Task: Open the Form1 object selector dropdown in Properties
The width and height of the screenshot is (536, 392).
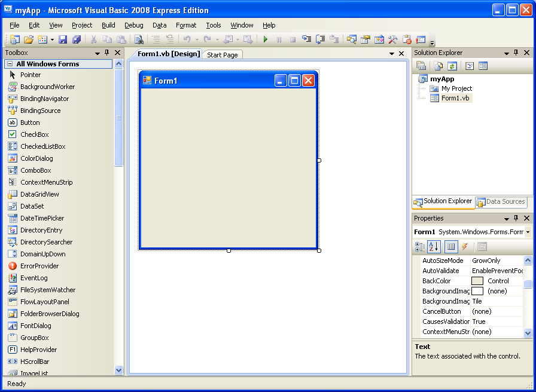Action: [x=528, y=232]
